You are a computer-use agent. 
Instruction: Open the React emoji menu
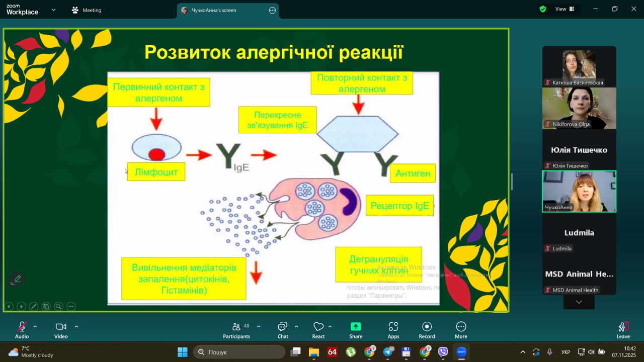(318, 329)
